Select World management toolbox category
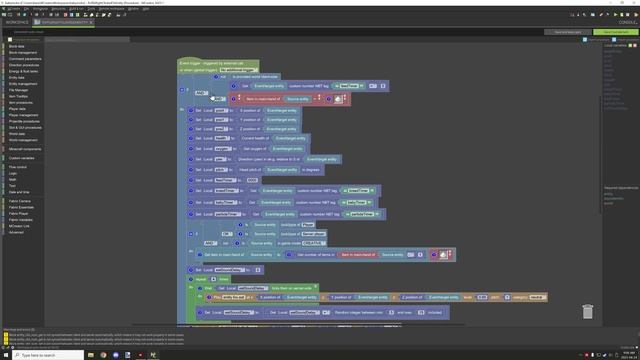This screenshot has height=360, width=640. pyautogui.click(x=23, y=140)
